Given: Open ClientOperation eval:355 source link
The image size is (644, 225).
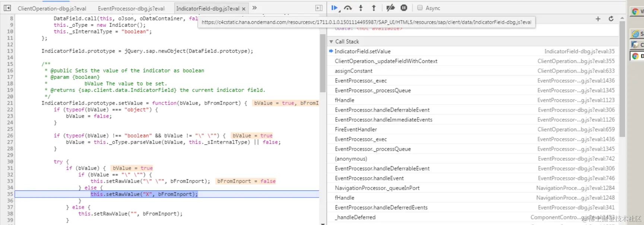Looking at the screenshot, I should tap(576, 61).
